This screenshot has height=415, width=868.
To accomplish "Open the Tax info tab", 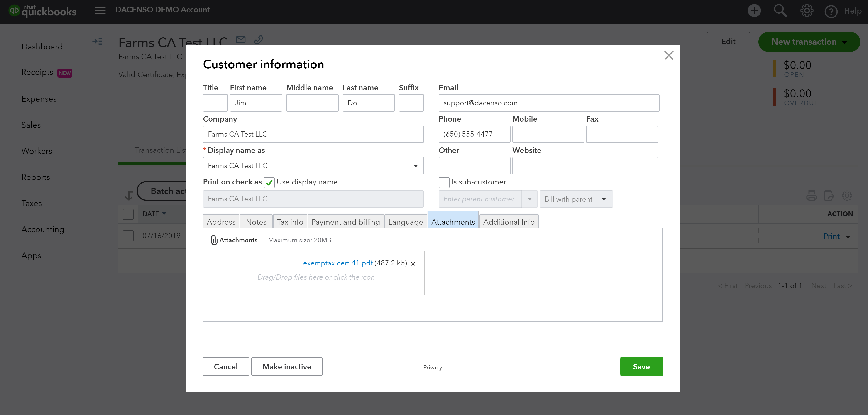I will (290, 222).
